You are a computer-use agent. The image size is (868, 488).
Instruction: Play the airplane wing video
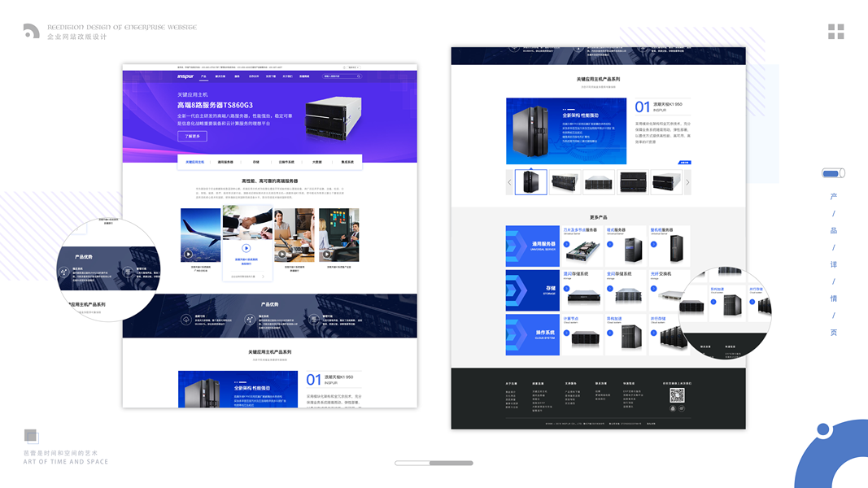pyautogui.click(x=188, y=254)
